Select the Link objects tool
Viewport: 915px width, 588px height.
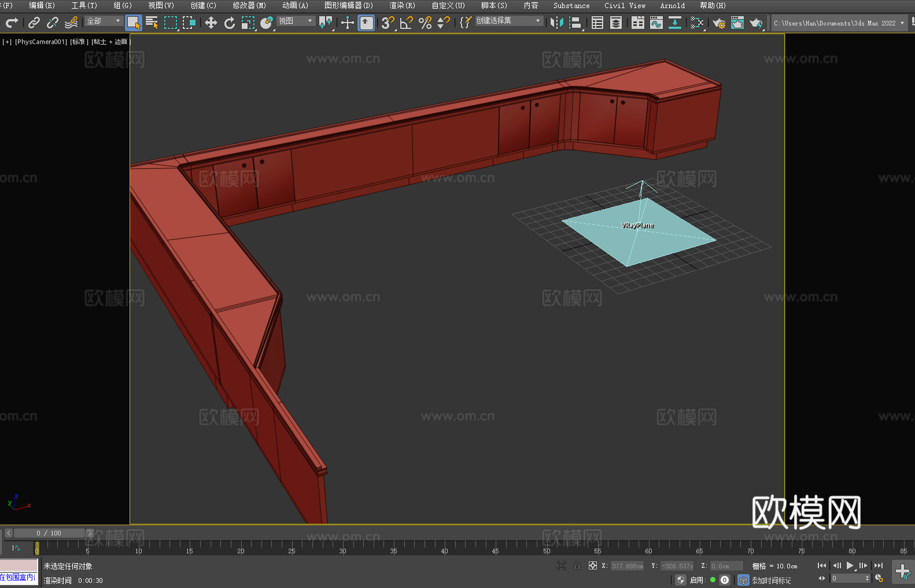click(34, 23)
